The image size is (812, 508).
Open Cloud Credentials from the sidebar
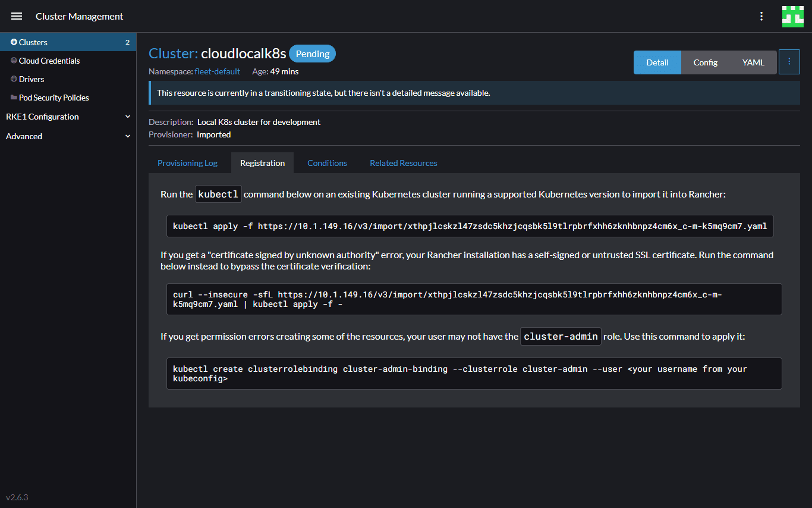(x=49, y=60)
